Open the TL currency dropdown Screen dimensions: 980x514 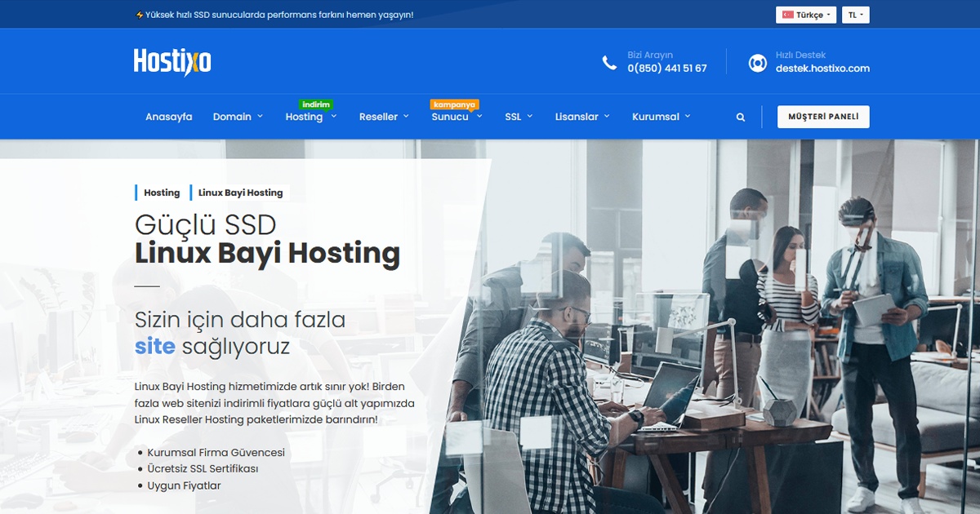(854, 14)
